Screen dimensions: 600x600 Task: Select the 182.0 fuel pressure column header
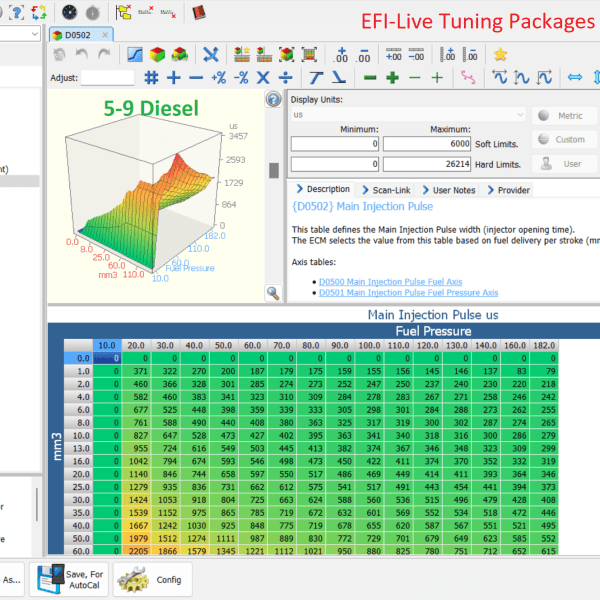[x=544, y=346]
